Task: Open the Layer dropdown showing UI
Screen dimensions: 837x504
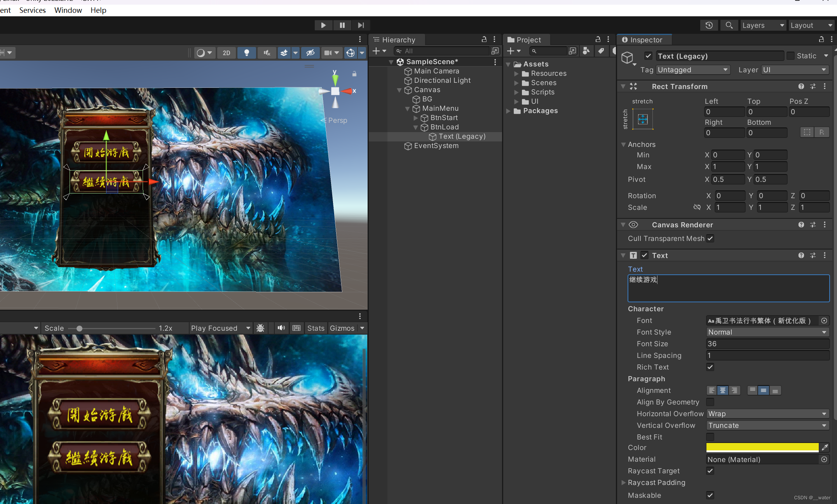Action: coord(795,70)
